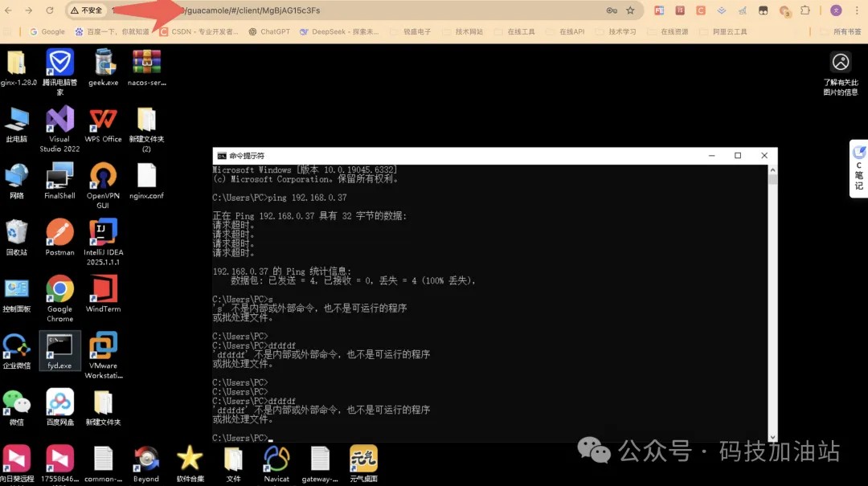Launch 向日葵远程 shortcut
Image resolution: width=868 pixels, height=486 pixels.
point(17,464)
